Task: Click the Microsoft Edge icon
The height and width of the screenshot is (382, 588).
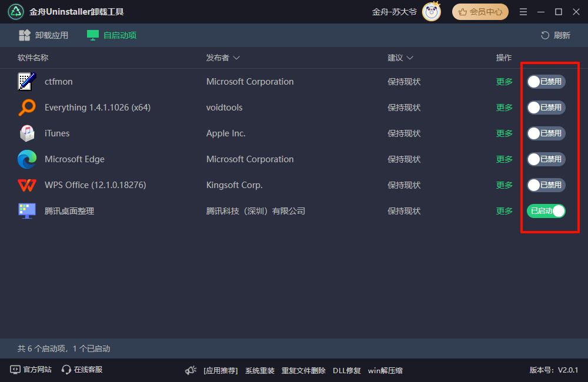Action: pos(27,159)
